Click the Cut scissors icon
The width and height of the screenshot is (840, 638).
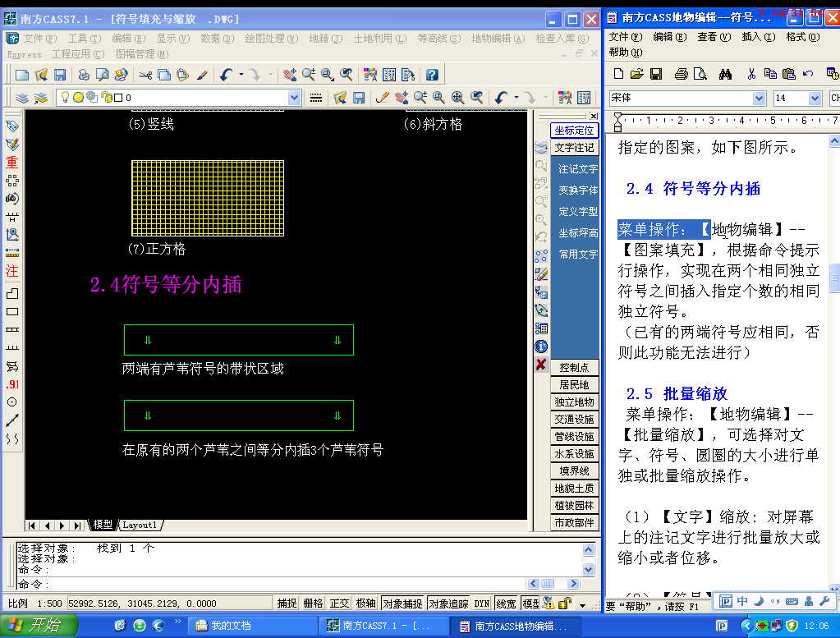[145, 75]
